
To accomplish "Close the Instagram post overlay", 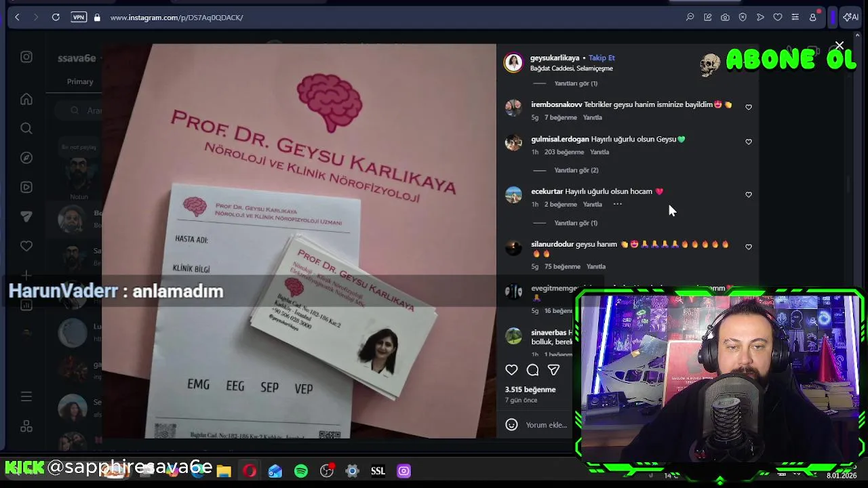I will click(x=840, y=45).
